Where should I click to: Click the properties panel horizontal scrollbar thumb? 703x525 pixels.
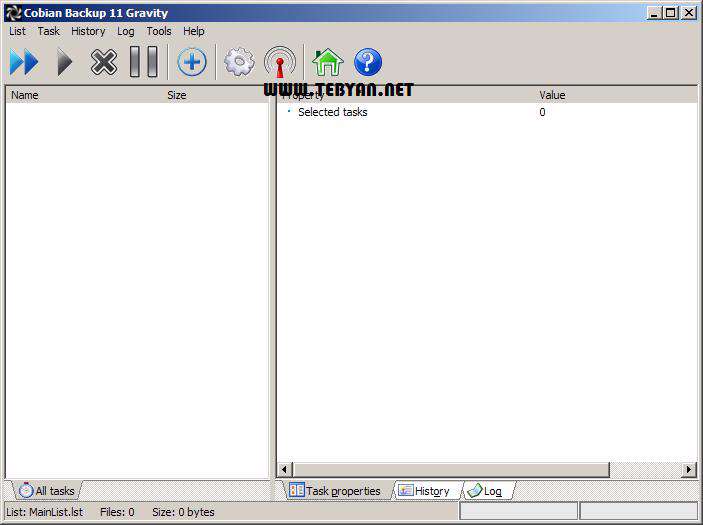[x=451, y=469]
